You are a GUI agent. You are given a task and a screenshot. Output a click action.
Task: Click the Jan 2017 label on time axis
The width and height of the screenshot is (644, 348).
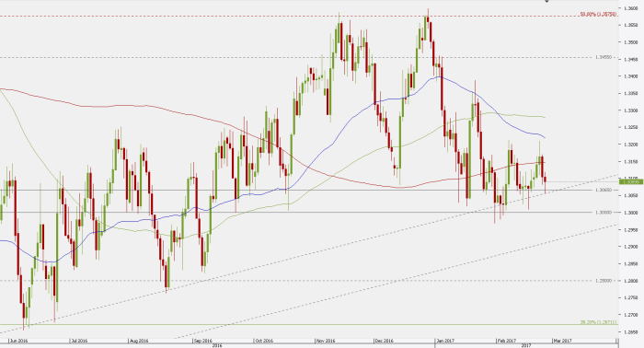[x=445, y=341]
